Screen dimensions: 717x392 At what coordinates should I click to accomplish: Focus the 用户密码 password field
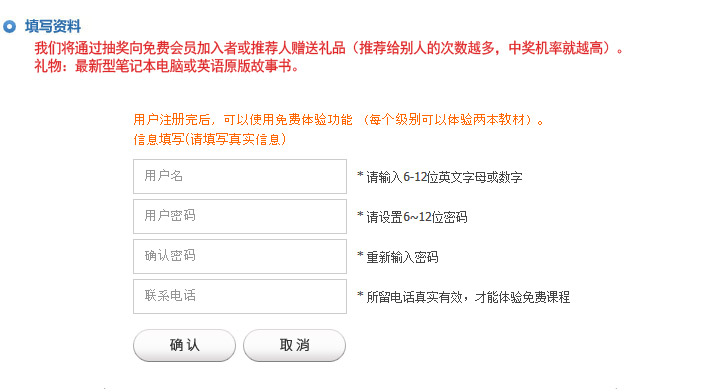point(240,216)
